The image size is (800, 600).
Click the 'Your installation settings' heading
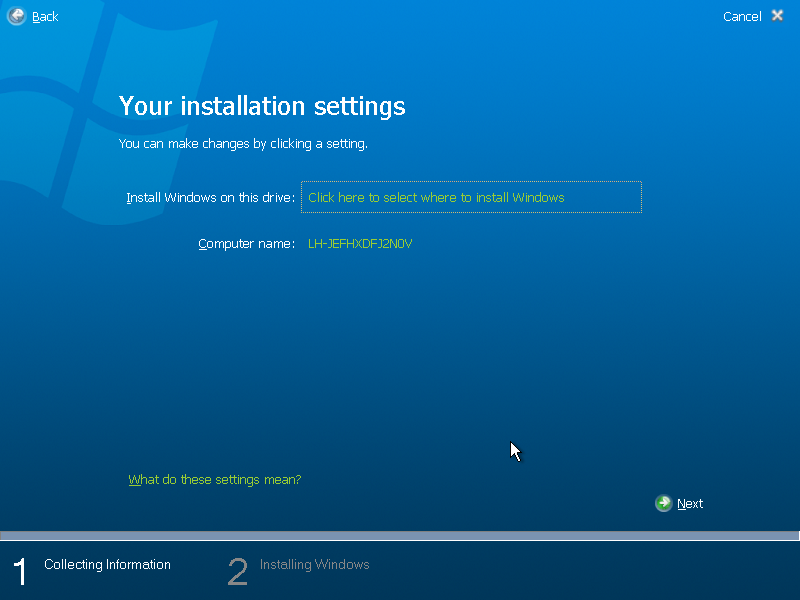tap(262, 106)
